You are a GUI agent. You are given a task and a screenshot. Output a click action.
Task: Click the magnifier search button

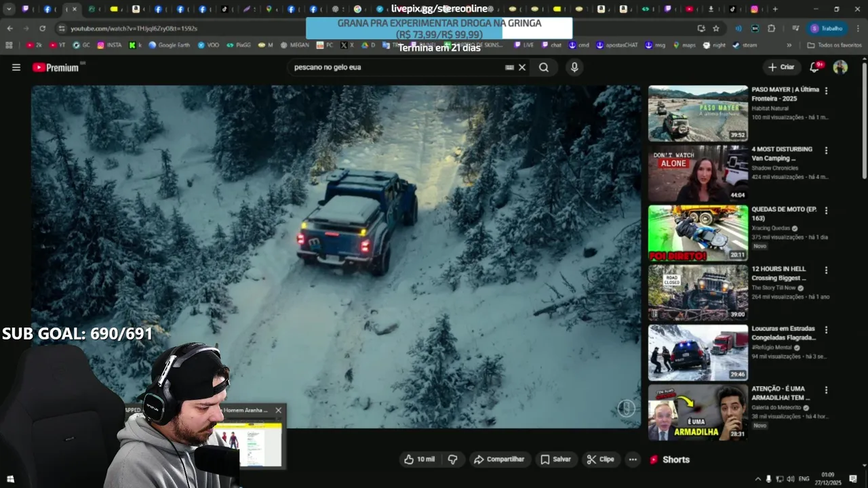click(x=544, y=67)
